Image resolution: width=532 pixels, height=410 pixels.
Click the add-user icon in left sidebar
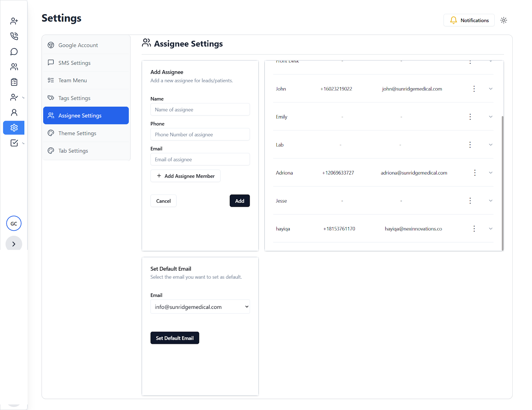point(14,21)
